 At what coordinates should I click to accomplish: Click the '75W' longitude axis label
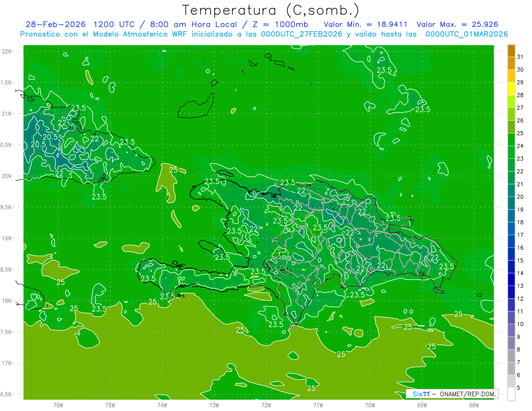110,405
